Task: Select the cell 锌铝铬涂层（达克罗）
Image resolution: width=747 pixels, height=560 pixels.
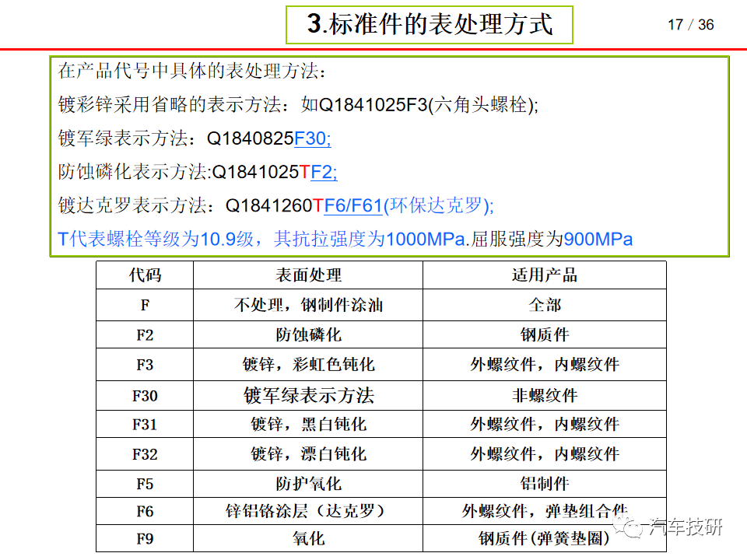Action: coord(308,512)
